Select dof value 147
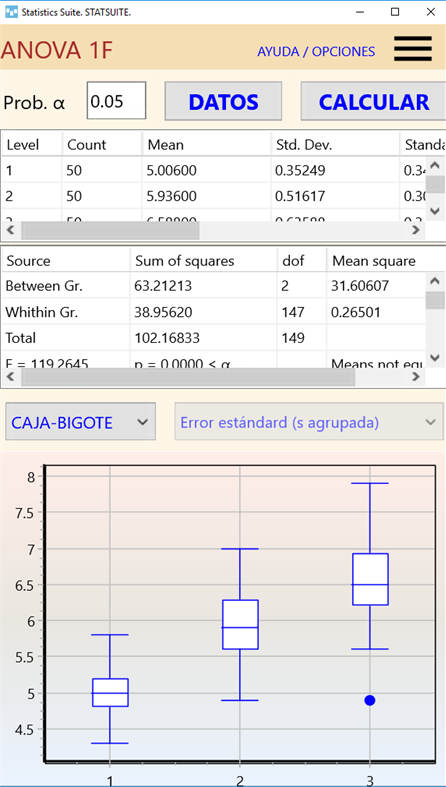446x787 pixels. pos(293,313)
